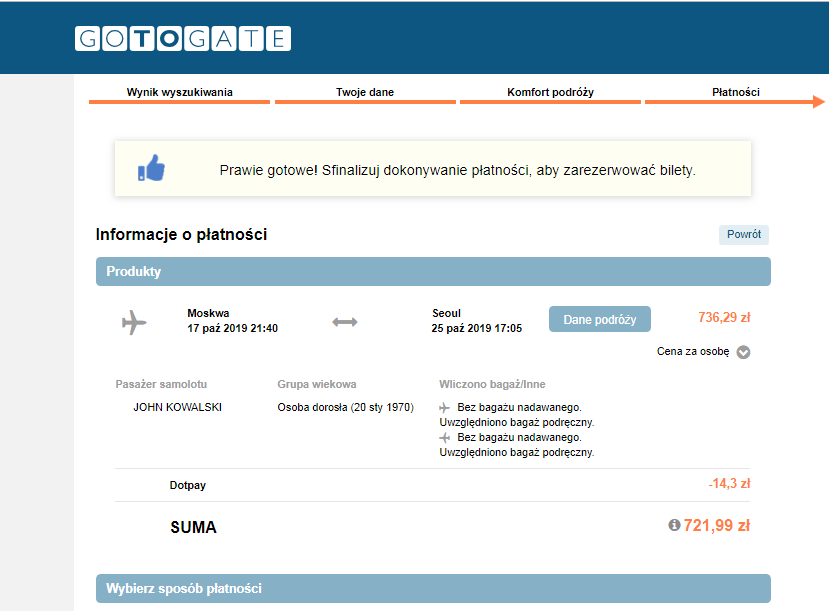Click the airplane icon next to Moskwa
The height and width of the screenshot is (611, 829).
click(134, 322)
